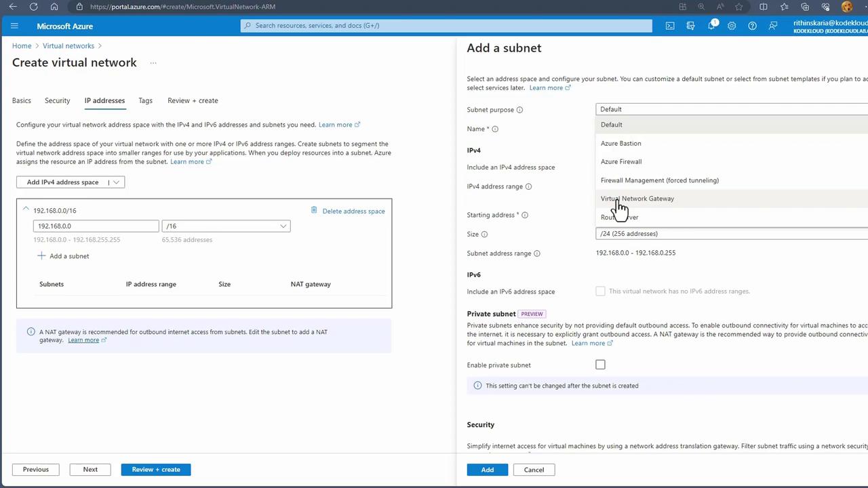
Task: Click the browser zoom magnifier icon
Action: (x=701, y=7)
